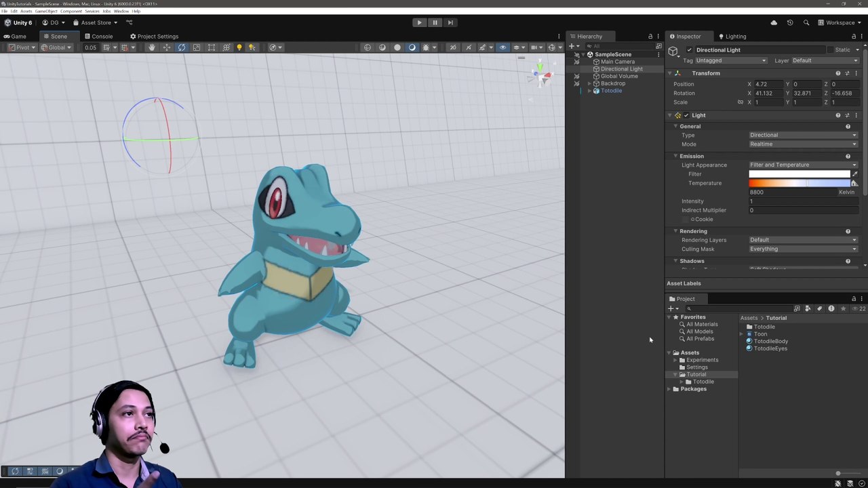Open Light Appearance dropdown
The width and height of the screenshot is (868, 488).
click(803, 165)
